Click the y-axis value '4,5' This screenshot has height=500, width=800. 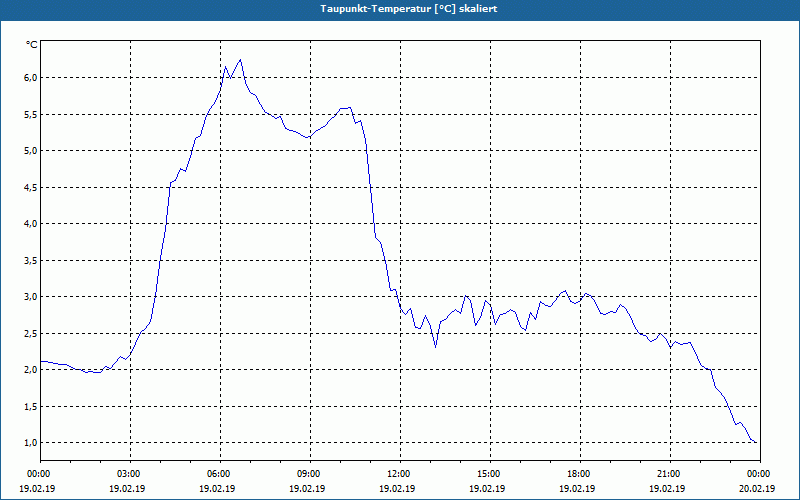31,187
